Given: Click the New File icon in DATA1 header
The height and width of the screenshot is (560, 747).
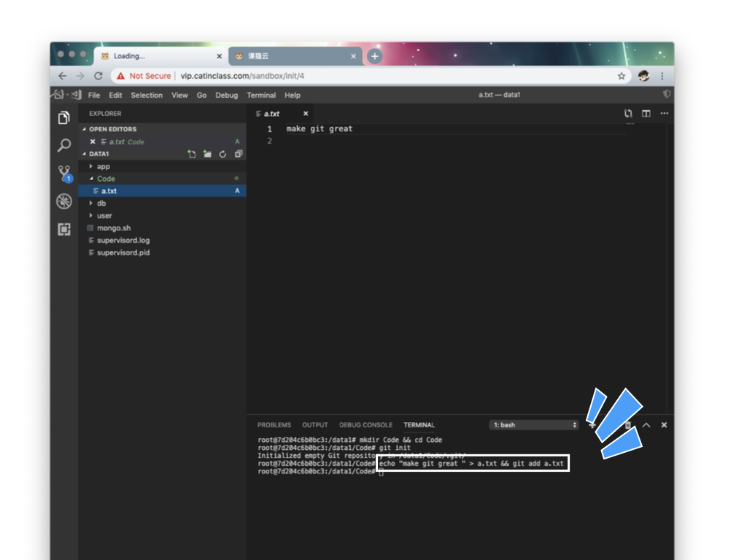Looking at the screenshot, I should (x=192, y=155).
